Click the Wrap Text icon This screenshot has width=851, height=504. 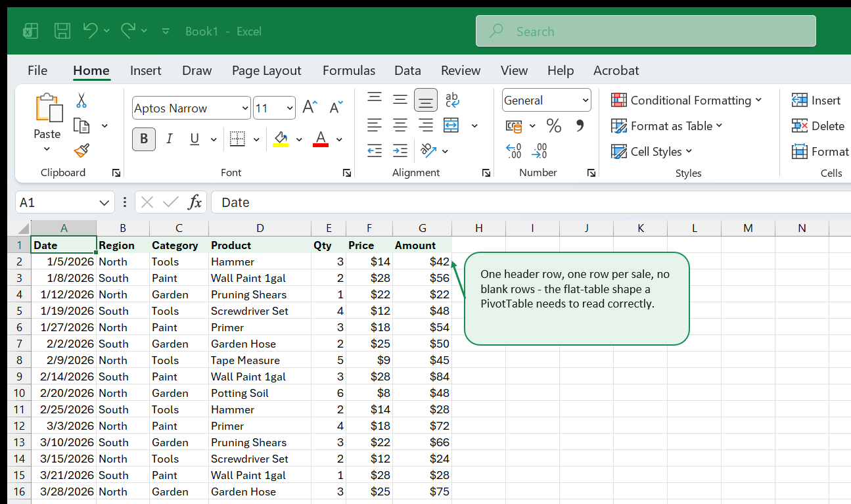(x=452, y=99)
